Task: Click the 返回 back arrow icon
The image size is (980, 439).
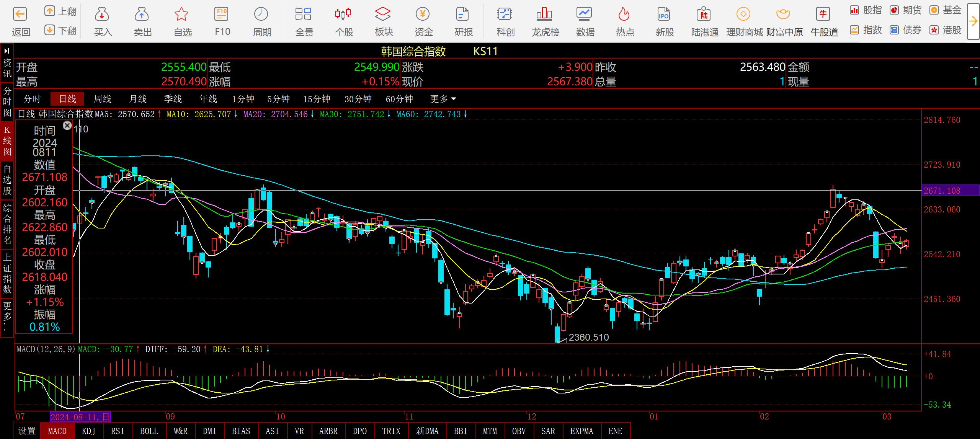Action: [x=20, y=15]
